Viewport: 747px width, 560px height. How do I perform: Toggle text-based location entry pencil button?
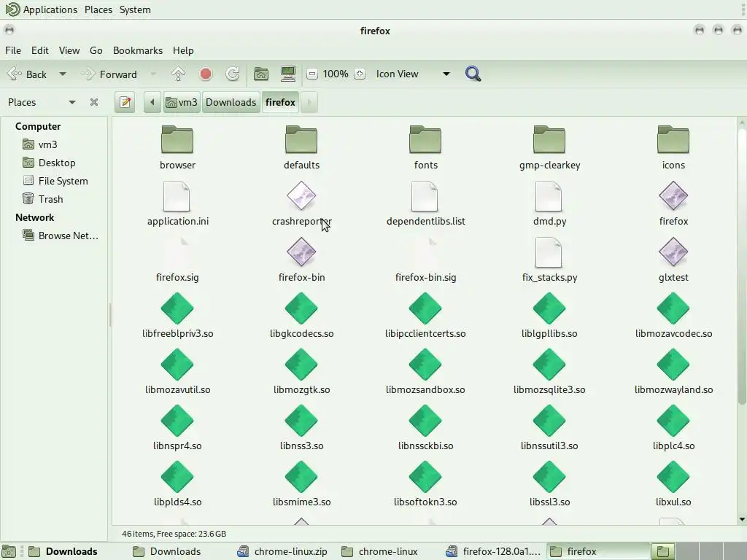(x=125, y=102)
